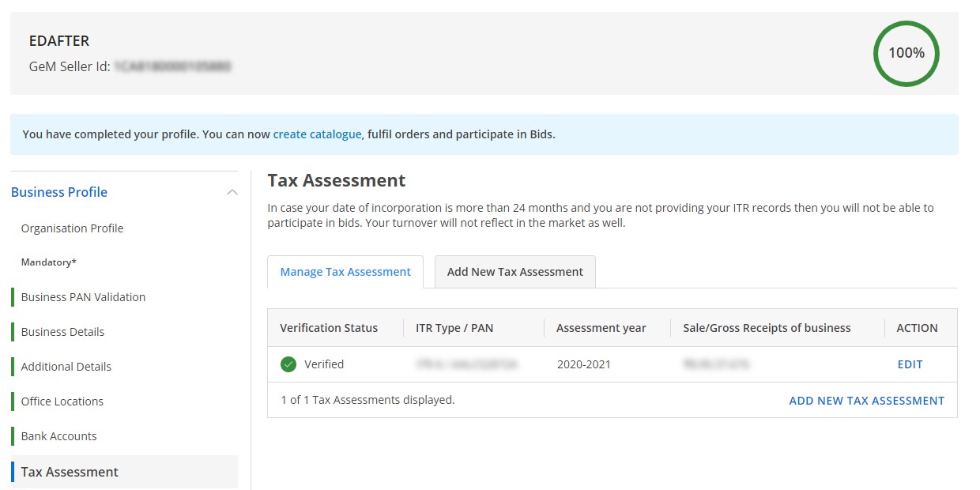Open Additional Details section
The width and height of the screenshot is (980, 490).
pyautogui.click(x=66, y=367)
